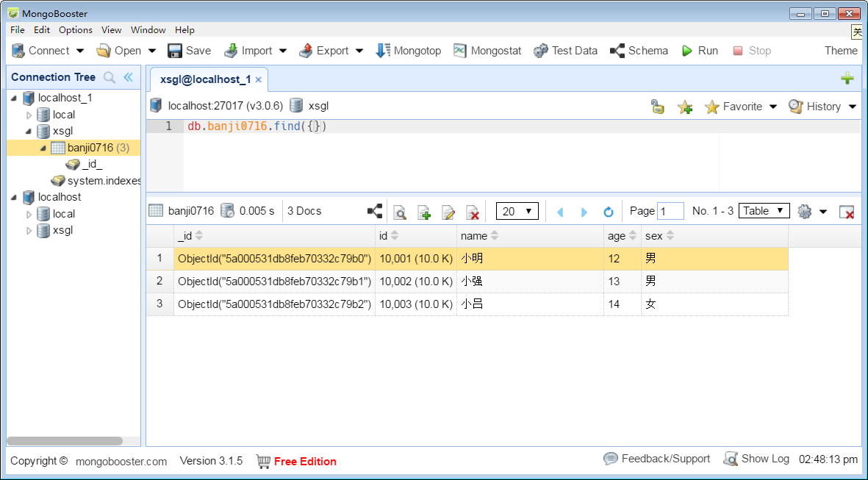Collapse the Connection Tree panel

[129, 77]
